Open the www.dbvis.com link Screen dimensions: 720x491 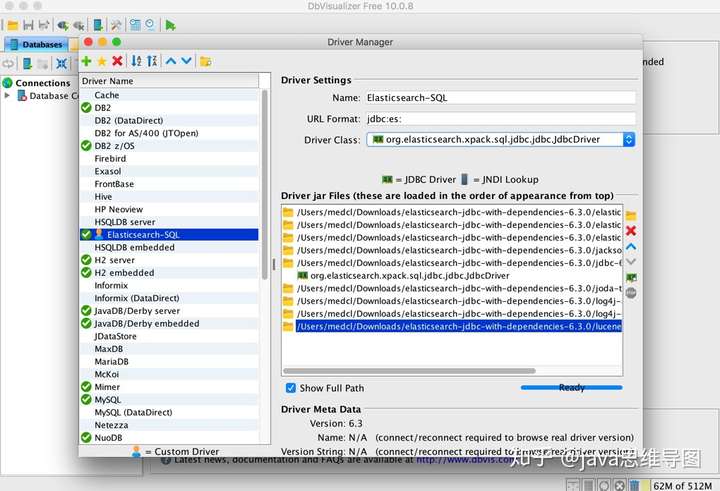click(x=465, y=460)
